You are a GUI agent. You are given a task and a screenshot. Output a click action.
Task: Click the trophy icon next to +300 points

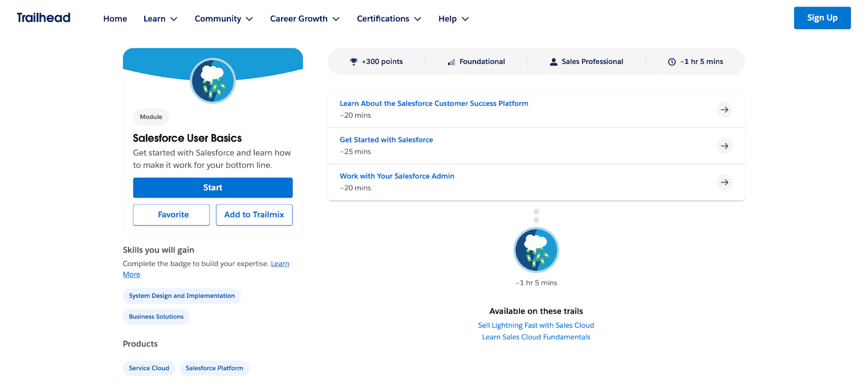(x=354, y=62)
